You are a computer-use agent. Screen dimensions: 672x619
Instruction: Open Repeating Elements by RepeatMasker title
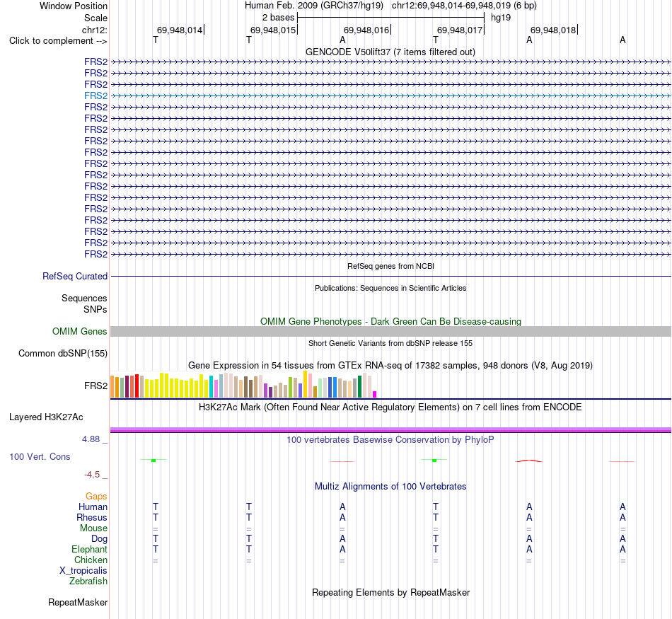[390, 592]
